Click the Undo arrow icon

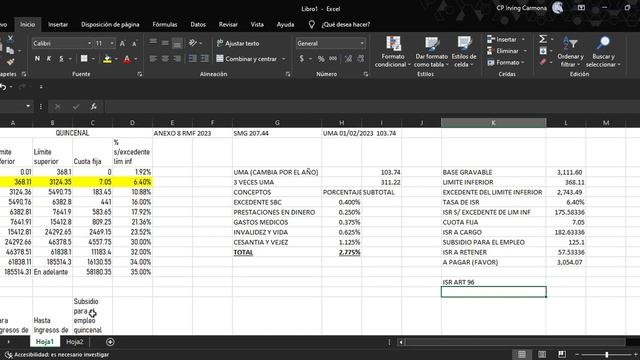[x=3, y=87]
